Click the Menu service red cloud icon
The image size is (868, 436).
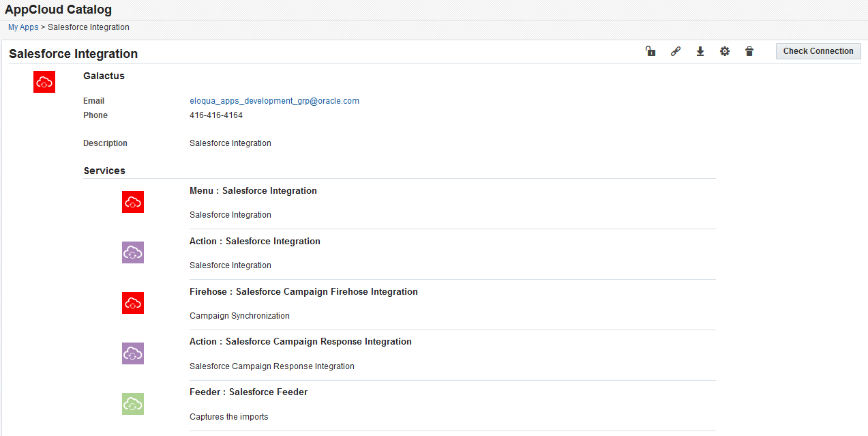pyautogui.click(x=133, y=202)
